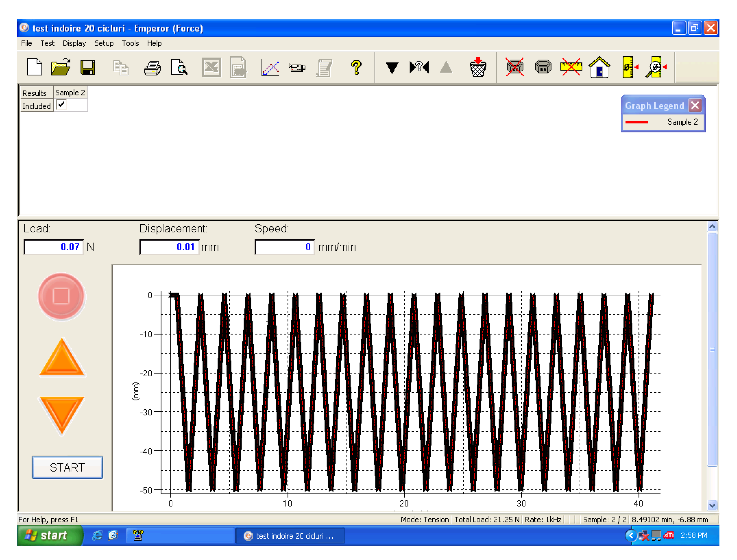Toggle the Sample 2 Included checkbox
The height and width of the screenshot is (560, 737).
62,105
